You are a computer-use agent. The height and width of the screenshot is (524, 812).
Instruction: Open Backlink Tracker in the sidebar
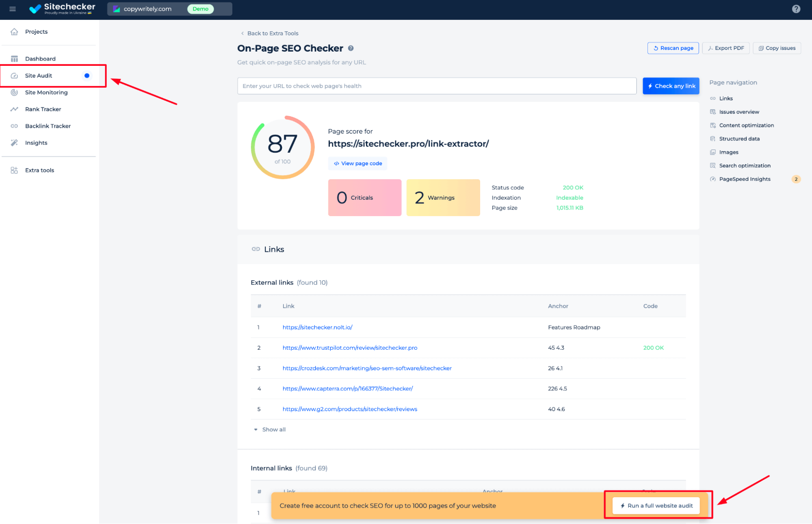click(x=48, y=126)
